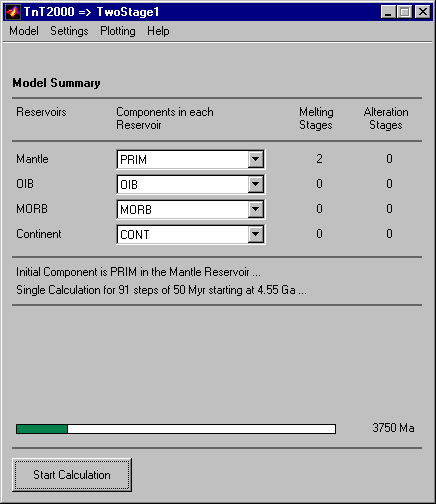Click the MATLAB logo icon in title bar

click(x=13, y=12)
